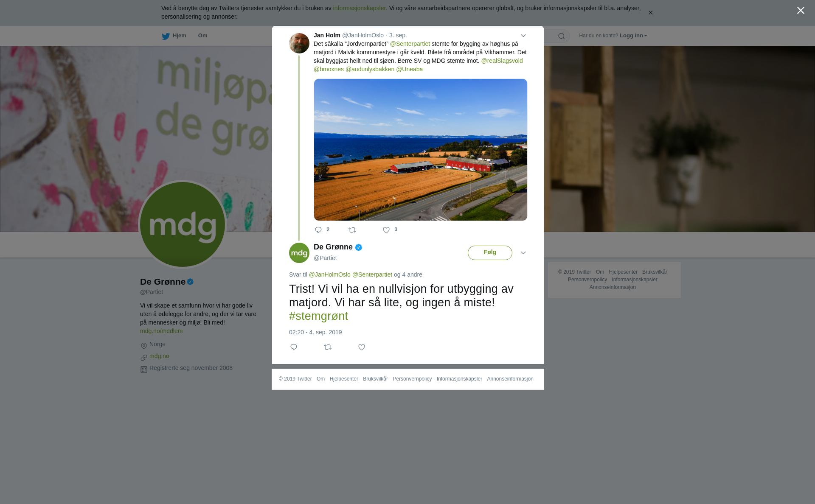Click the Følg button

coord(490,253)
